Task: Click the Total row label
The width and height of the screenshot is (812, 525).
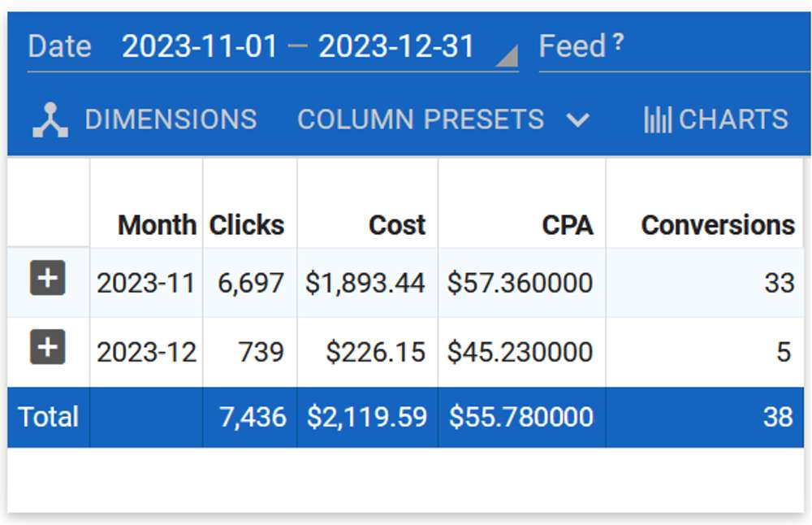Action: click(x=49, y=417)
